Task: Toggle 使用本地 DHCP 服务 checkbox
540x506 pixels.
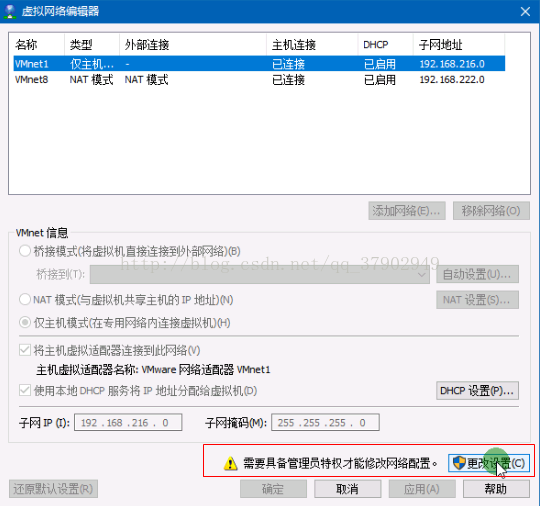Action: tap(25, 391)
